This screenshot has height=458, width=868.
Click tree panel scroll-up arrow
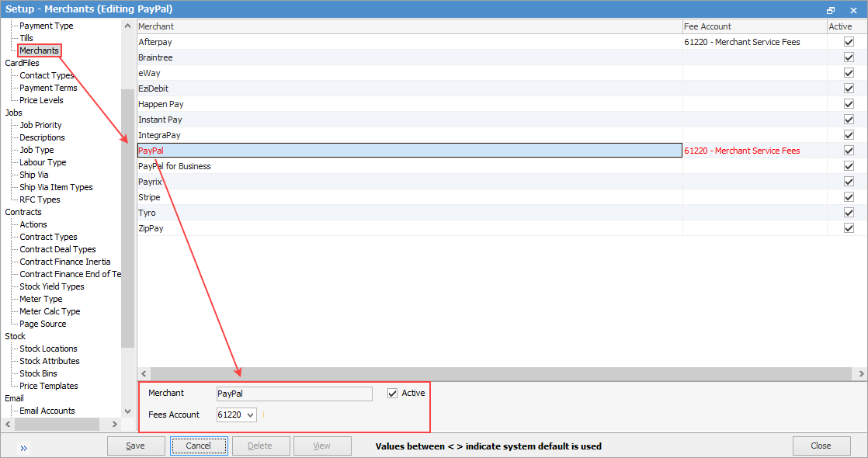click(128, 26)
